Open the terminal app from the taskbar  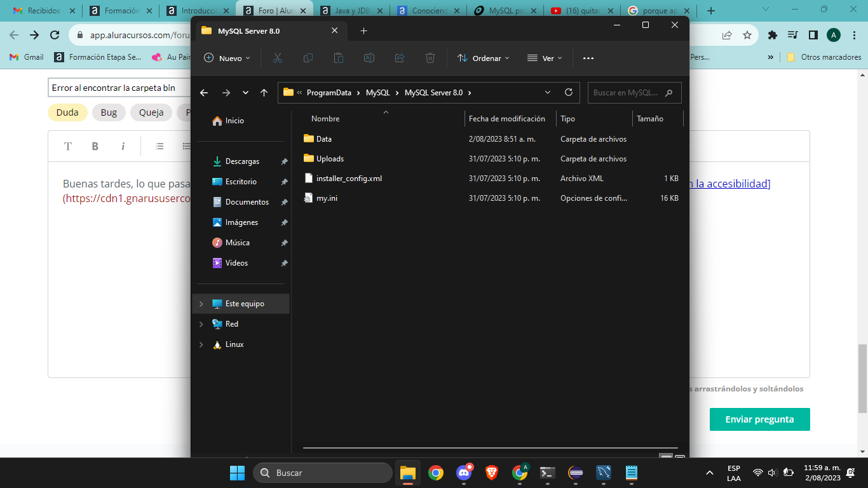[x=548, y=473]
